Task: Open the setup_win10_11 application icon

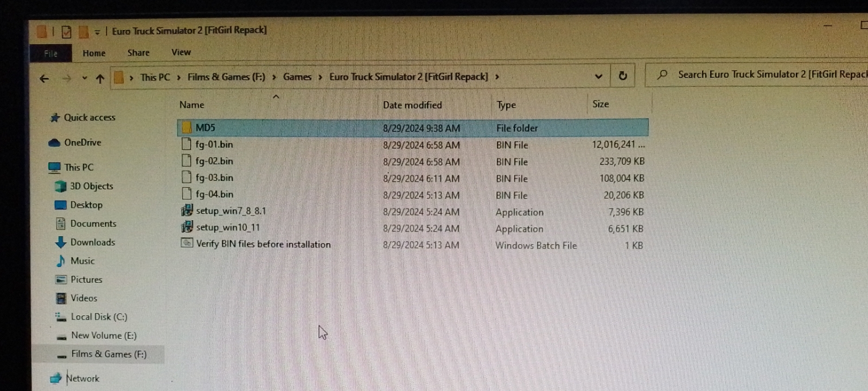Action: (x=187, y=227)
